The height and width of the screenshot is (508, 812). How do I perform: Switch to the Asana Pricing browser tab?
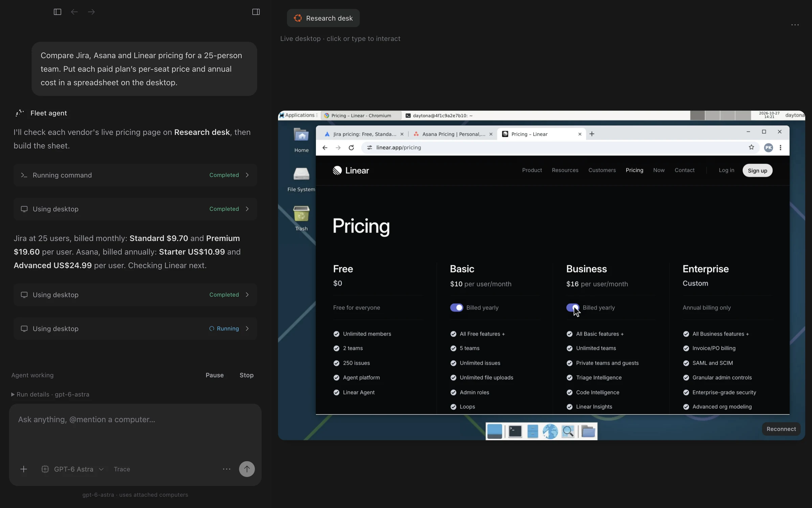pos(453,134)
